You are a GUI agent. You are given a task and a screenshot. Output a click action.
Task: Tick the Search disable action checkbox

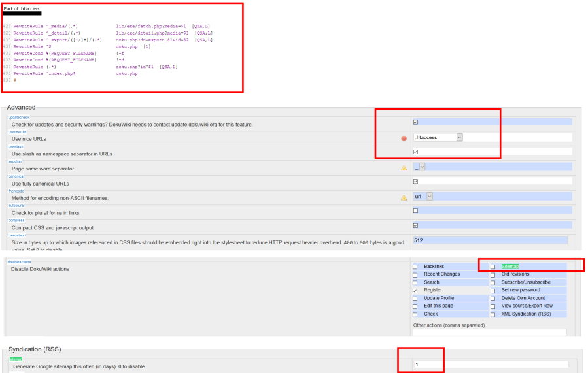415,283
